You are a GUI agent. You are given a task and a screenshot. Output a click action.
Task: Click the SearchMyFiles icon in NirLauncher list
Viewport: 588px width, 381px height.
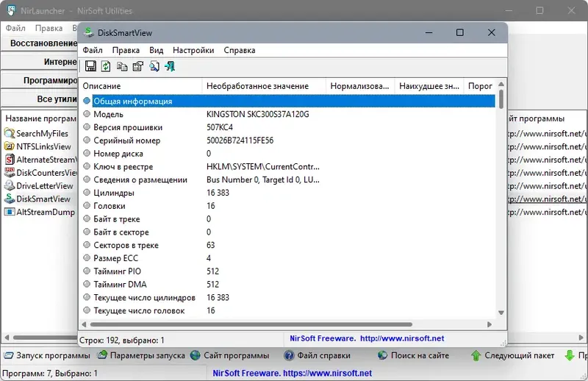(x=10, y=133)
